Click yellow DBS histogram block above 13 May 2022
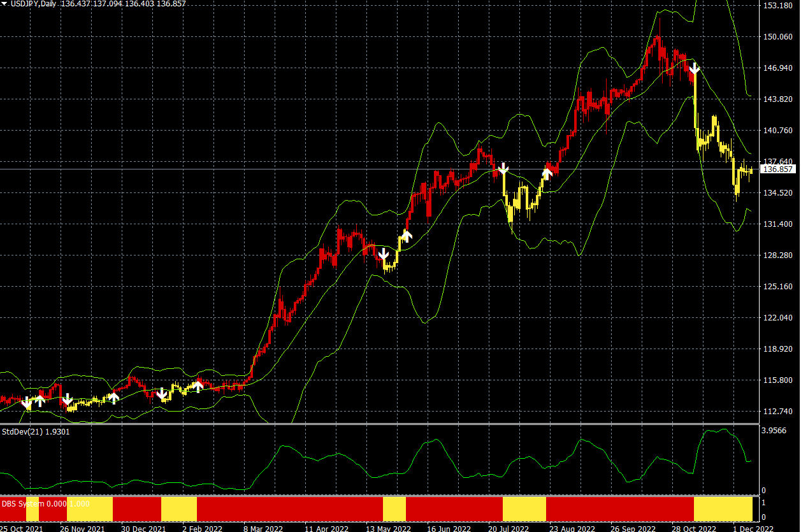This screenshot has height=532, width=801. (394, 509)
